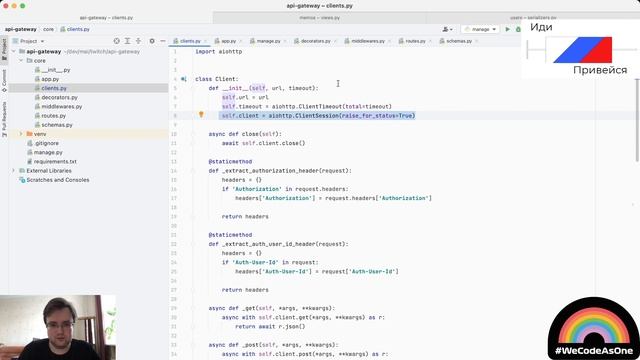This screenshot has height=360, width=640.
Task: Click clients.py in the breadcrumb bar
Action: tap(75, 29)
